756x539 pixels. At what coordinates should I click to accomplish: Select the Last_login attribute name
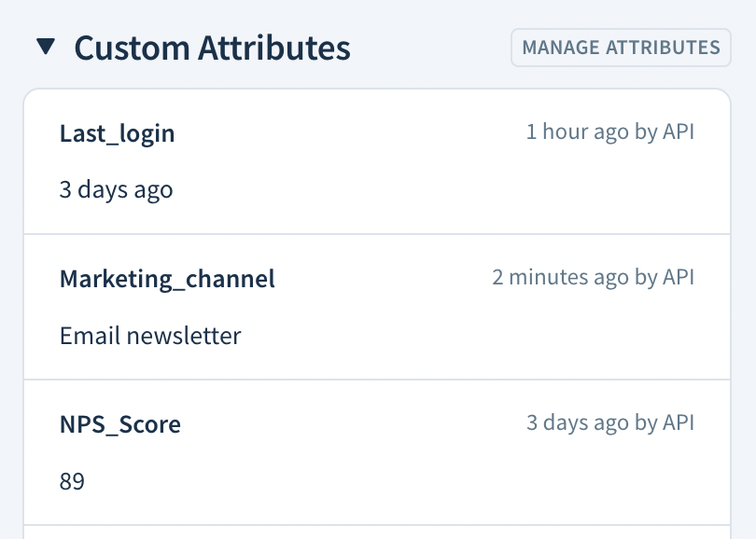(117, 133)
